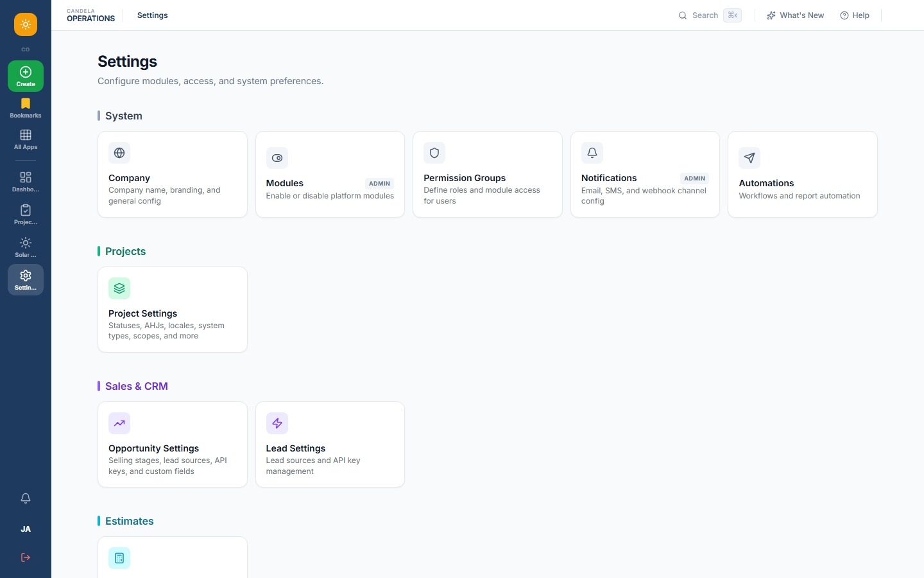The height and width of the screenshot is (578, 924).
Task: Click the Sales & CRM heading
Action: [137, 386]
